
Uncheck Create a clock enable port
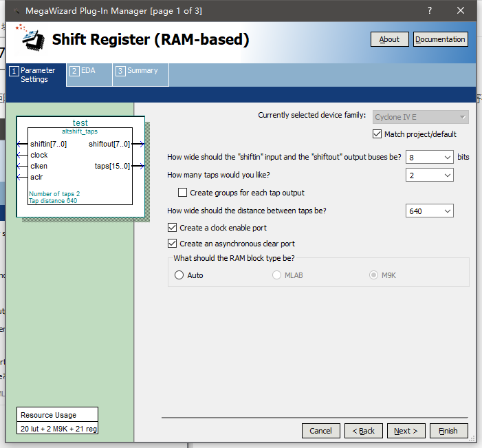(172, 228)
